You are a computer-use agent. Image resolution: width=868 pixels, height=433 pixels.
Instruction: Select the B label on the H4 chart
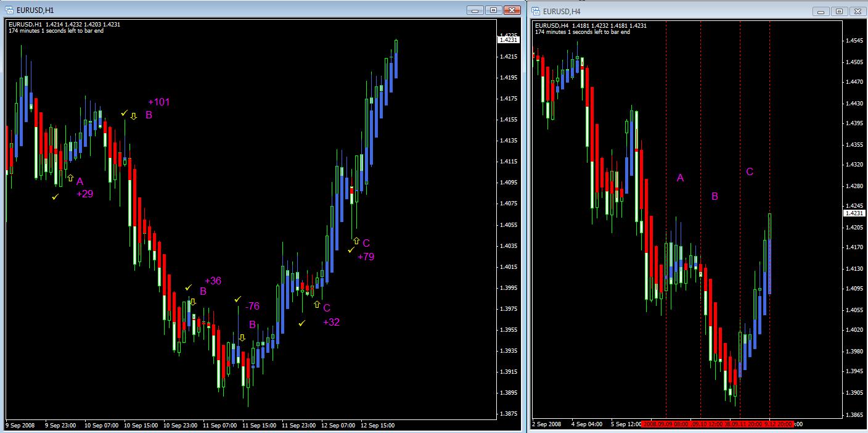tap(715, 196)
